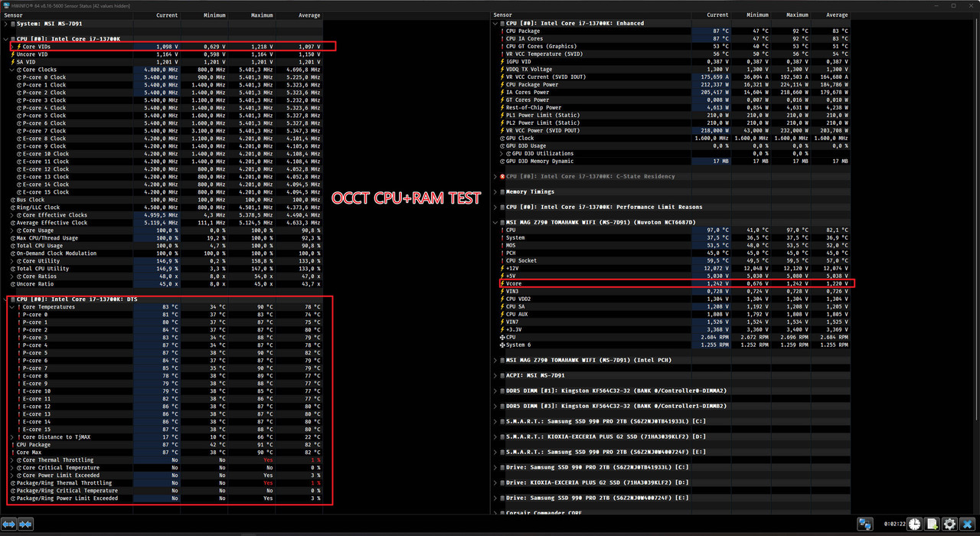This screenshot has height=536, width=980.
Task: Click the lightning bolt icon beside Core VIDs
Action: tap(19, 47)
